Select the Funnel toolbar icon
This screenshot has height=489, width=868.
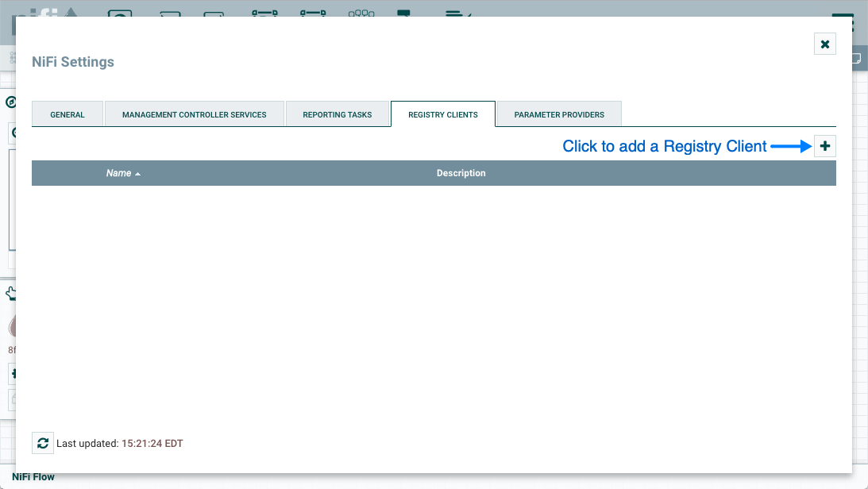[361, 11]
